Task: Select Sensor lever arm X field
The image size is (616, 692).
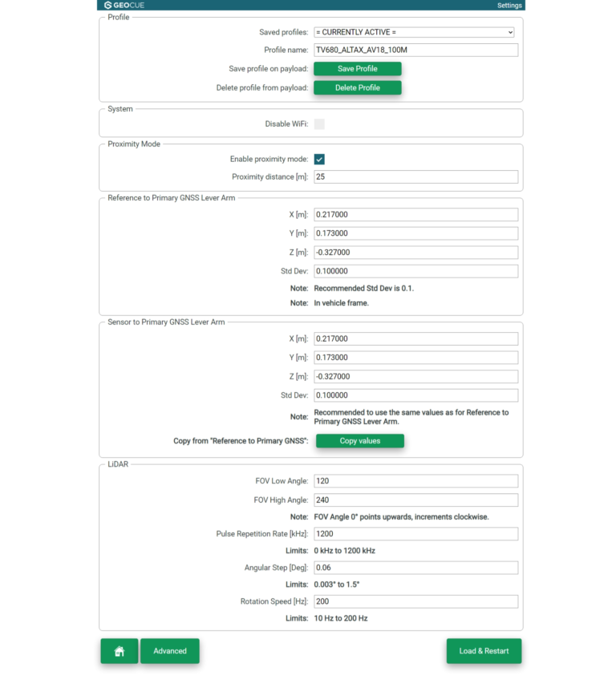Action: point(416,339)
